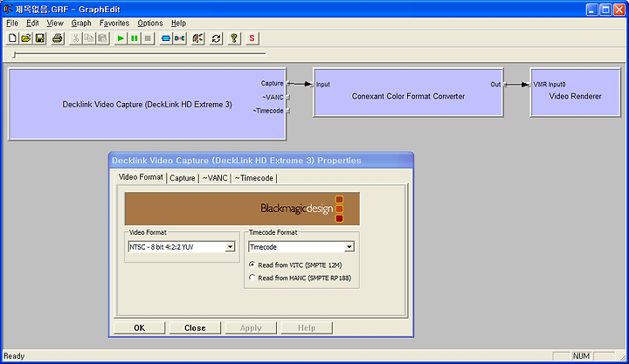Maximize the GraphEdit window
The image size is (629, 364).
[605, 10]
